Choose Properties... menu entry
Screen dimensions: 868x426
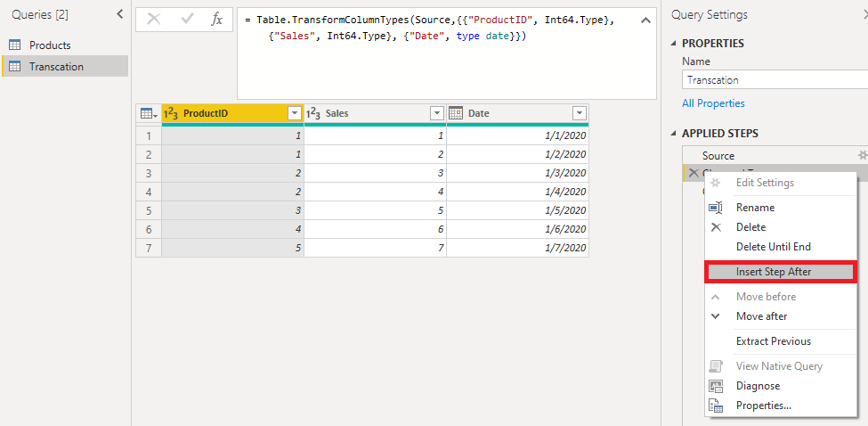pos(781,406)
